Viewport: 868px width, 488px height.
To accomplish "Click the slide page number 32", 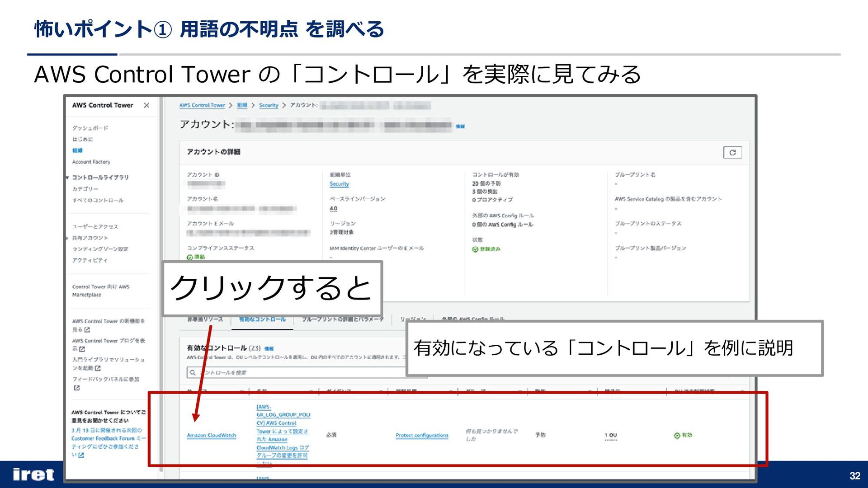I will [854, 476].
